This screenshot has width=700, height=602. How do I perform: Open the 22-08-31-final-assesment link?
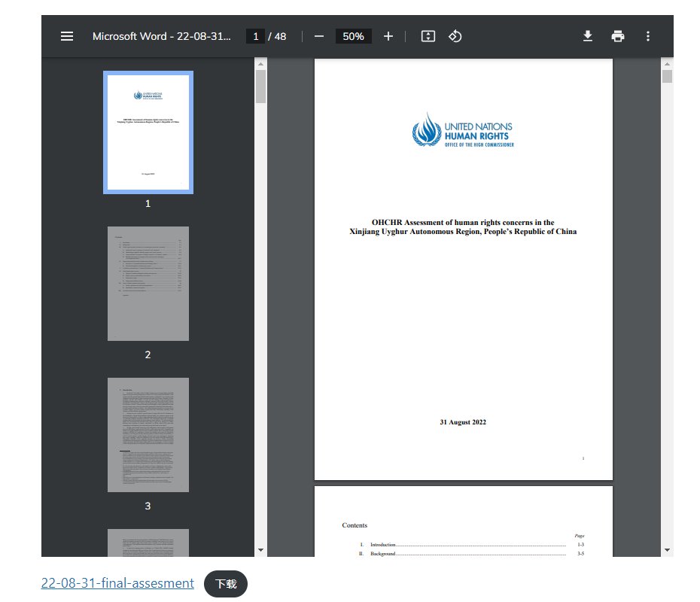click(x=117, y=582)
